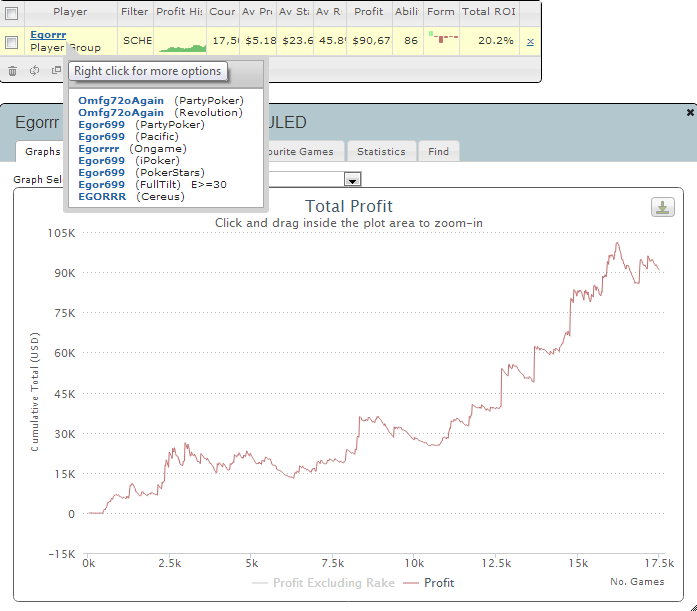Click the refresh arrows icon

34,71
